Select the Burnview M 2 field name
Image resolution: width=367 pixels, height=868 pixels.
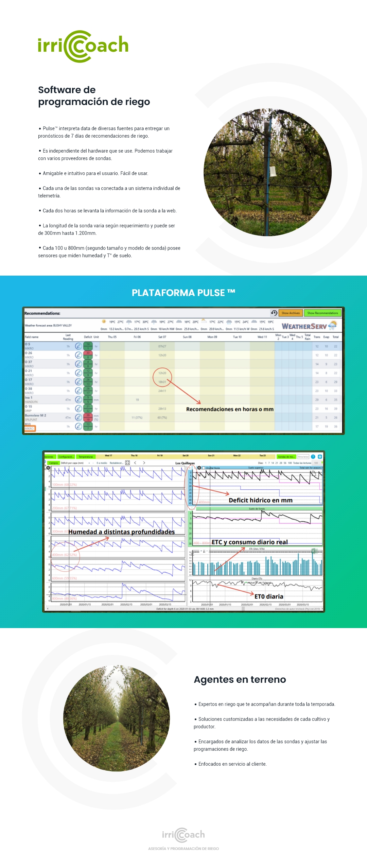coord(35,415)
